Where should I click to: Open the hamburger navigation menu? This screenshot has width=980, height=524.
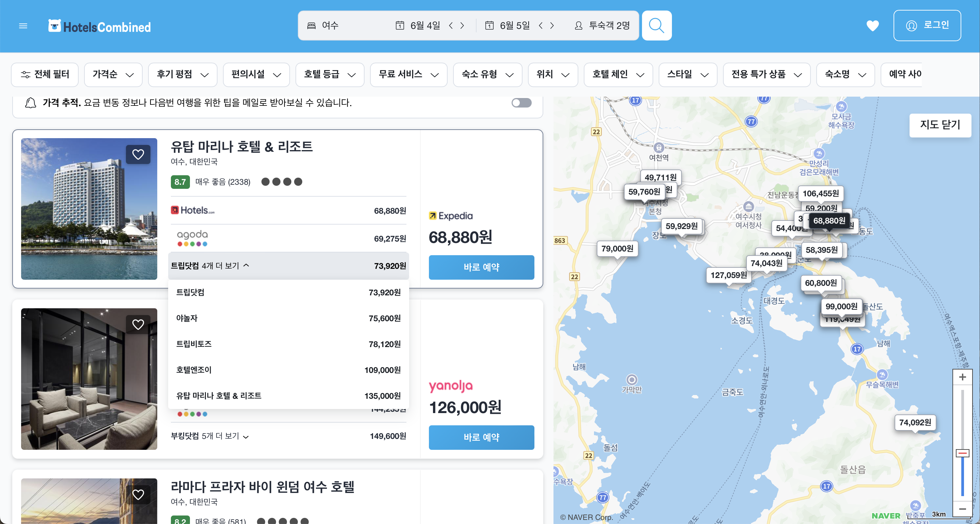[23, 26]
